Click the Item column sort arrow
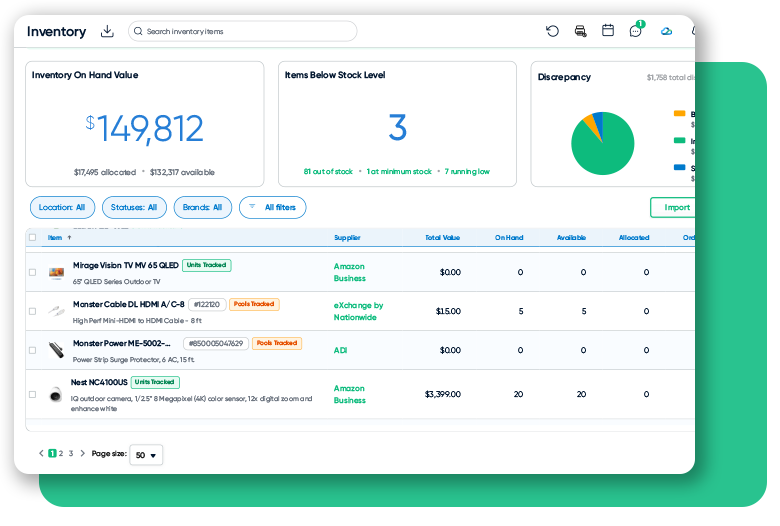The width and height of the screenshot is (780, 526). pyautogui.click(x=69, y=237)
